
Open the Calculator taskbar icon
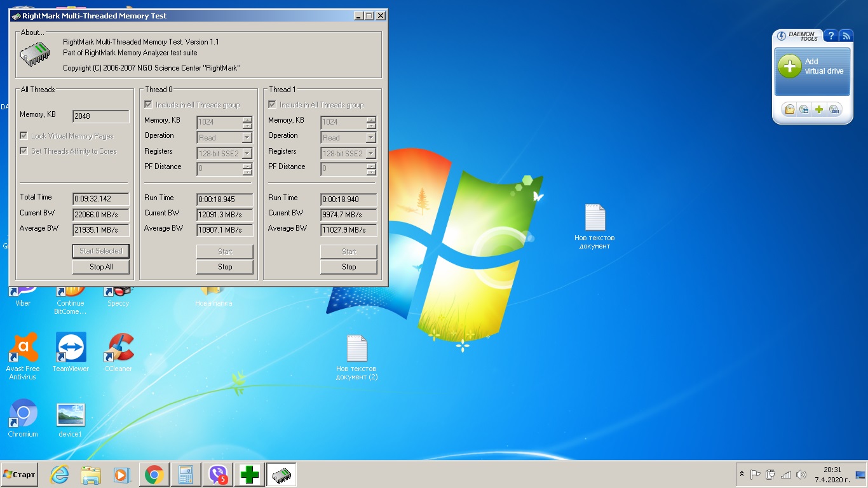186,475
